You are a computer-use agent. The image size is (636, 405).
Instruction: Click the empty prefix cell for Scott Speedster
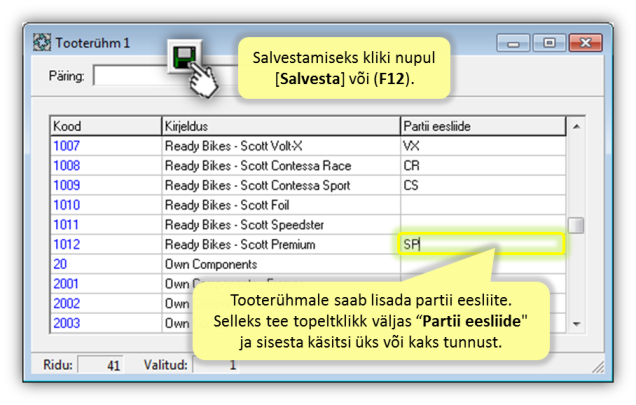[x=483, y=224]
